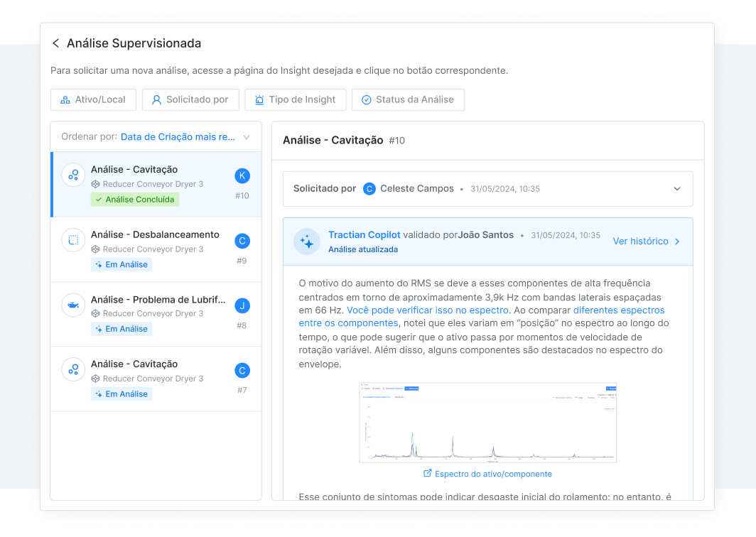Expand the Solicitado por details chevron
This screenshot has height=537, width=756.
(677, 189)
